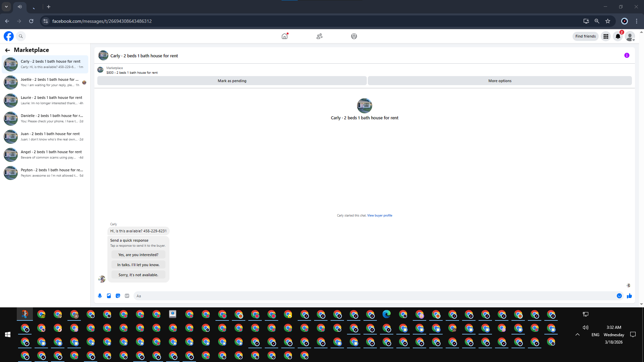The width and height of the screenshot is (644, 362).
Task: Click the Find friends button
Action: click(x=586, y=36)
